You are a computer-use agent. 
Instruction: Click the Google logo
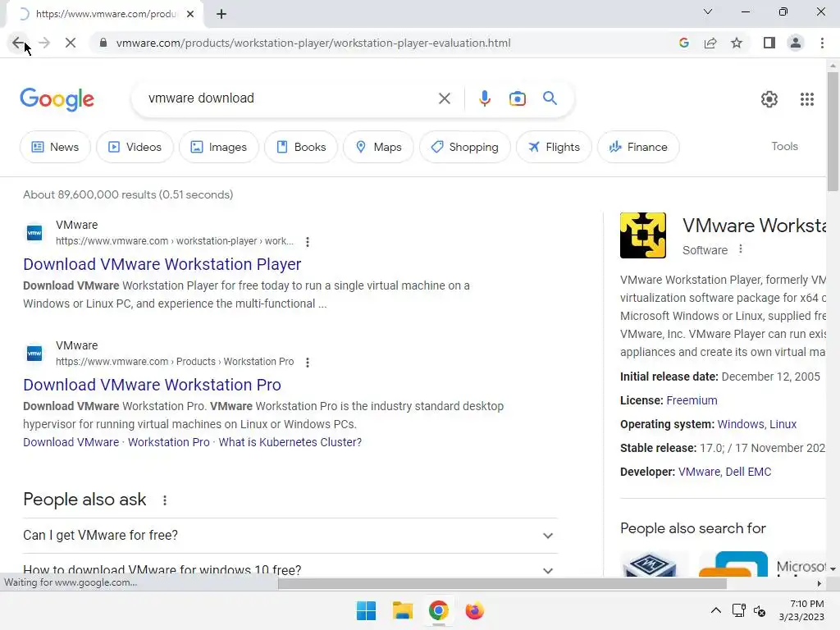[x=57, y=99]
